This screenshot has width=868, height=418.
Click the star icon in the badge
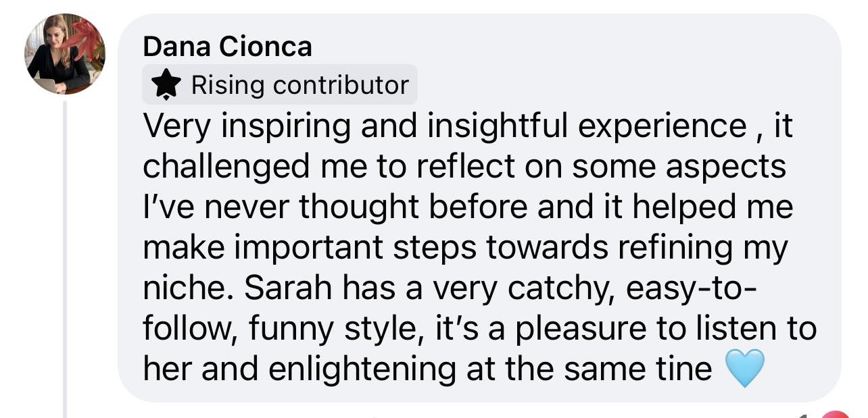166,85
